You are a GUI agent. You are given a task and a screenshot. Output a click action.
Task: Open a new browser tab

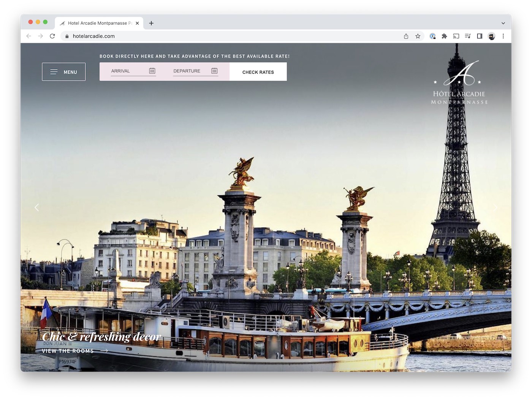[x=151, y=23]
